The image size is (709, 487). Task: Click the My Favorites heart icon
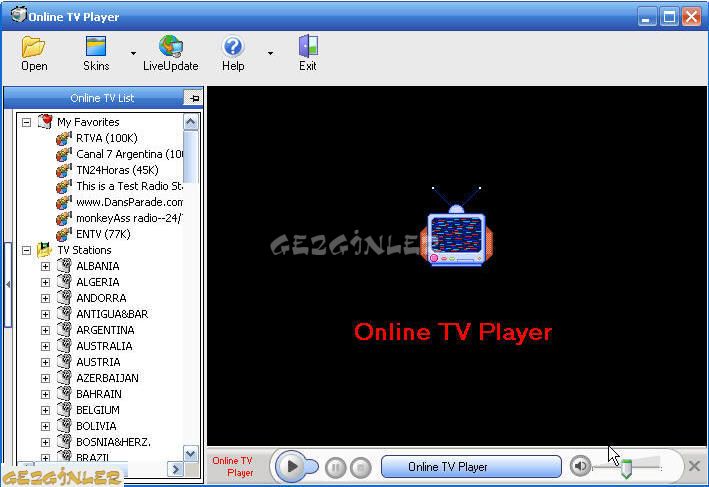[x=45, y=121]
